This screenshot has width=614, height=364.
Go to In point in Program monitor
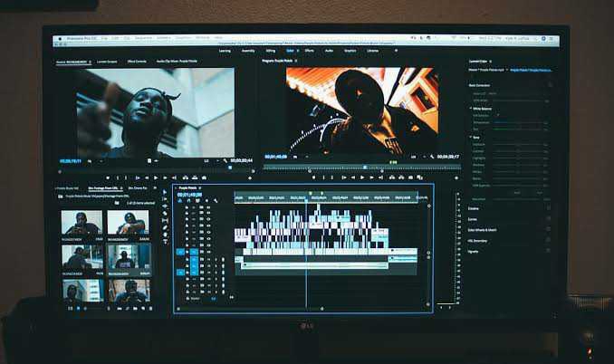click(343, 177)
